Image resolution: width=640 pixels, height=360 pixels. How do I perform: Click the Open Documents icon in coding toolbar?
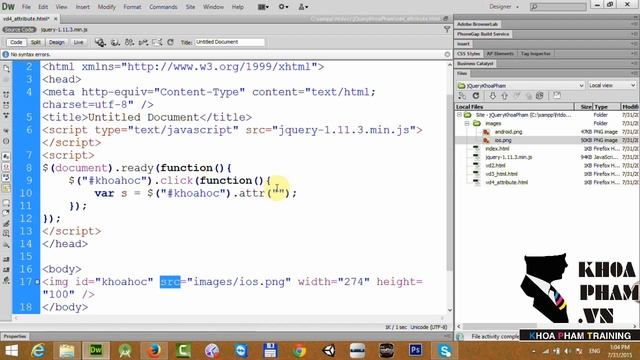[x=6, y=69]
